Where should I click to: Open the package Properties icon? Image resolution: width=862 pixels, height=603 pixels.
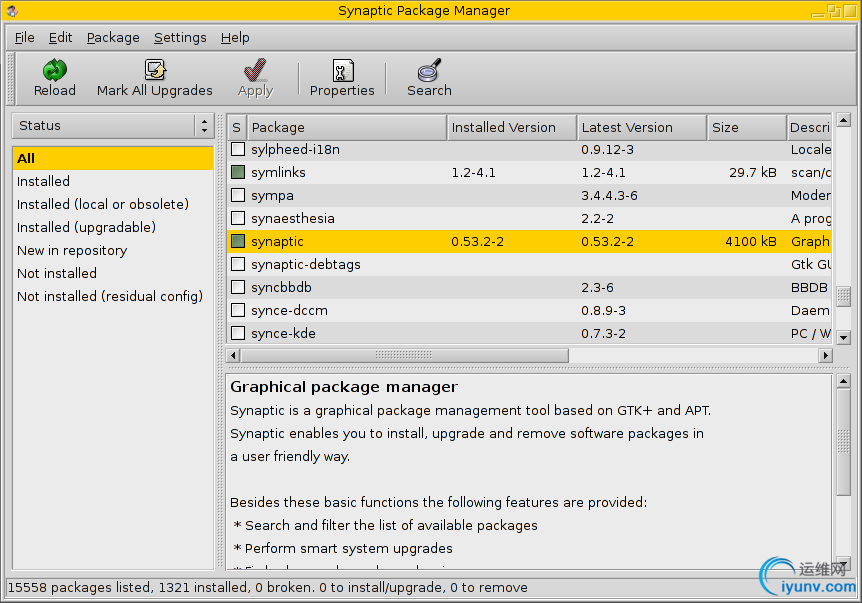(x=342, y=71)
